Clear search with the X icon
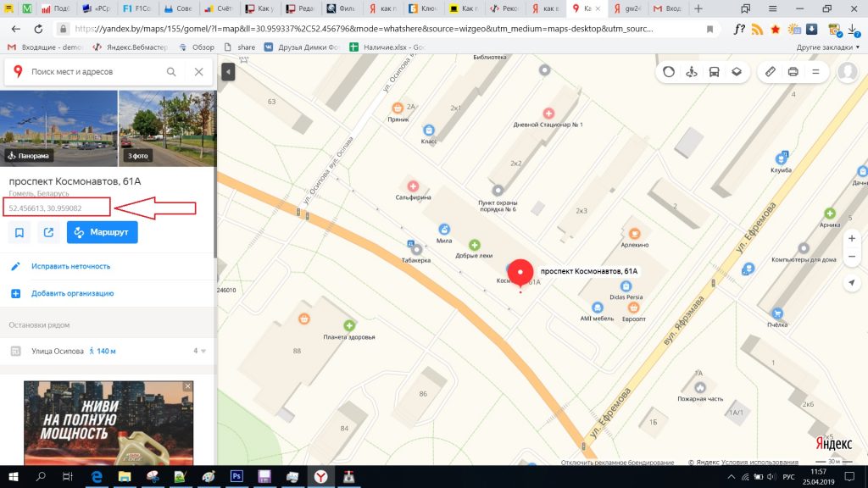This screenshot has width=868, height=488. (198, 72)
